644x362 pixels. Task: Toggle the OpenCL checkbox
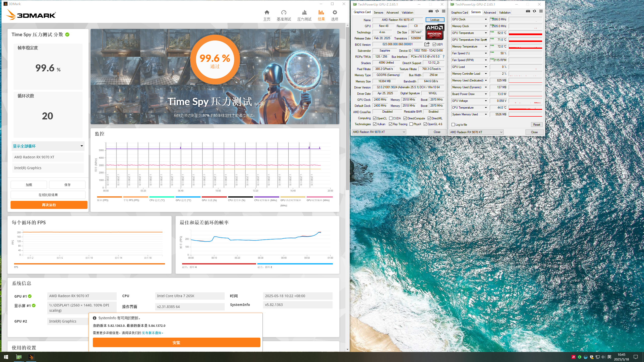pyautogui.click(x=375, y=118)
